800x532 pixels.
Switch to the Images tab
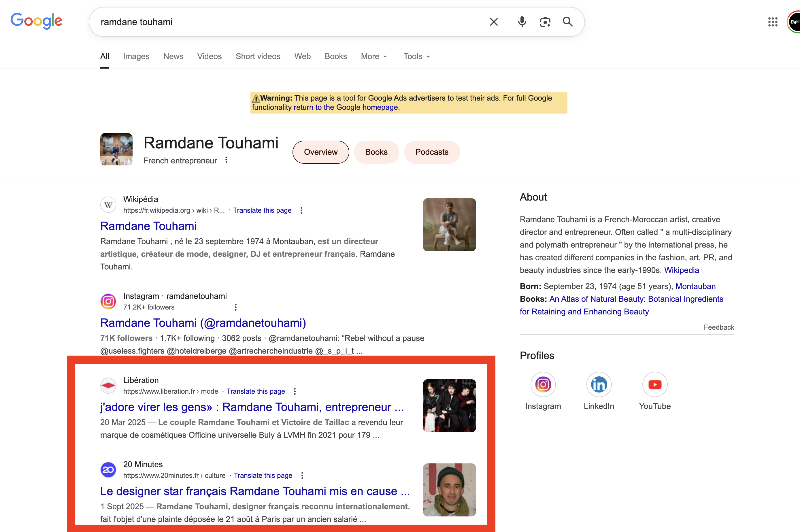136,56
